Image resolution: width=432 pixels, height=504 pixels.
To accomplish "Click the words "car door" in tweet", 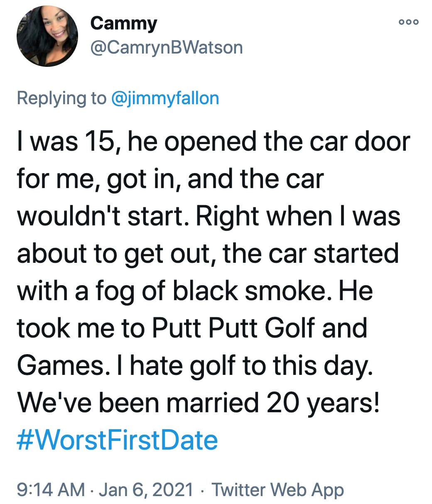I will [361, 142].
